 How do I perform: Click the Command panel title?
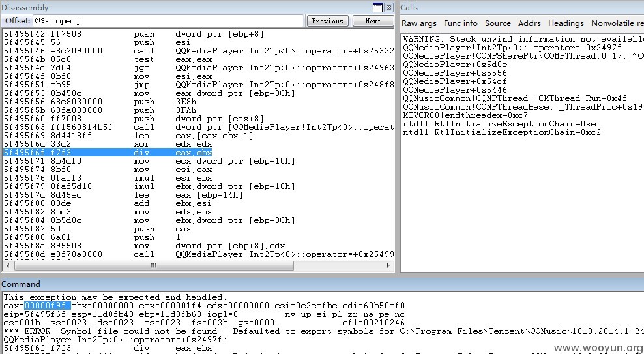point(21,284)
